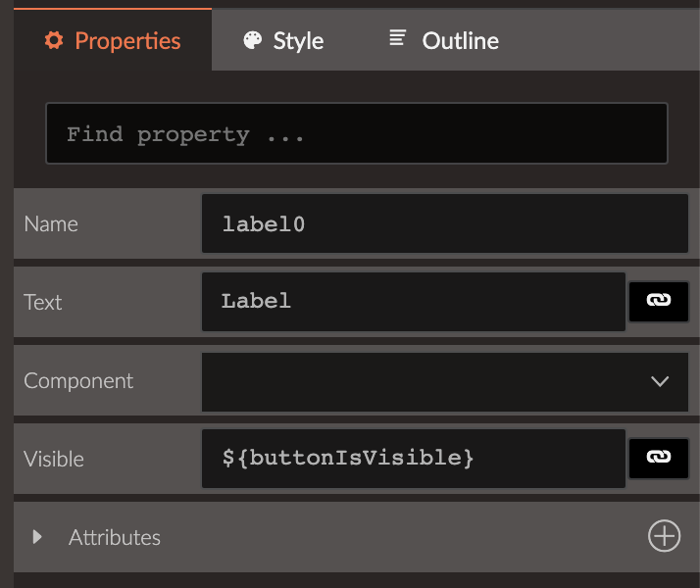Click the Name field containing label0
The image size is (700, 588).
click(x=444, y=223)
